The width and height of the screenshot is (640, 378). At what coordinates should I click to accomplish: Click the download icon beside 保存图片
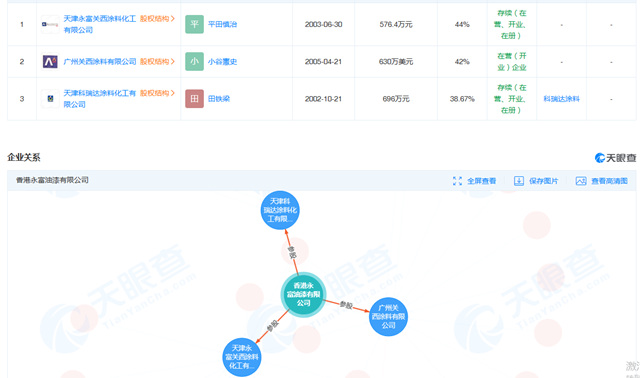click(519, 181)
